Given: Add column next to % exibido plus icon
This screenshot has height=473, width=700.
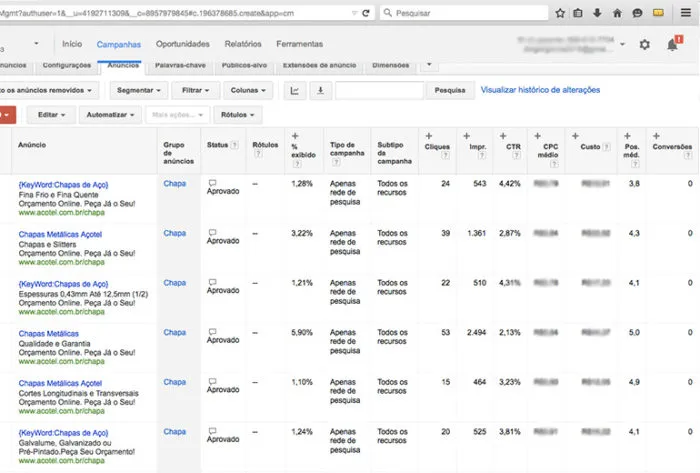Looking at the screenshot, I should pos(295,136).
